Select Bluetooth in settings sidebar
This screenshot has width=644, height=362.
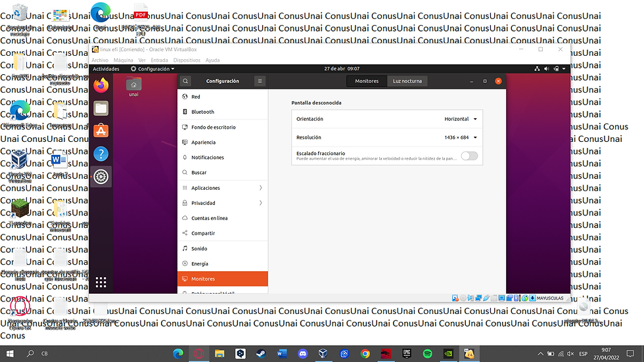pos(223,112)
